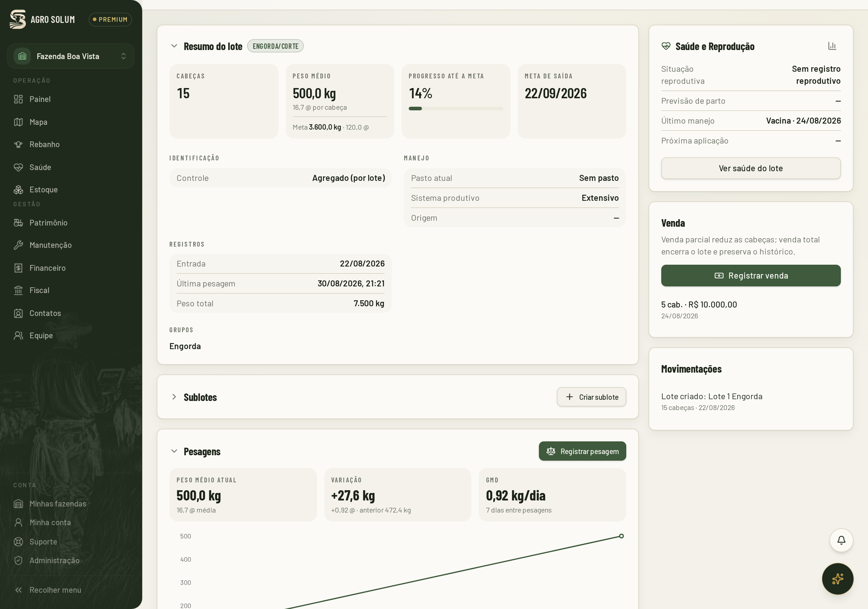The height and width of the screenshot is (609, 868).
Task: Click the Peso médio 500,0 kg value
Action: click(314, 93)
